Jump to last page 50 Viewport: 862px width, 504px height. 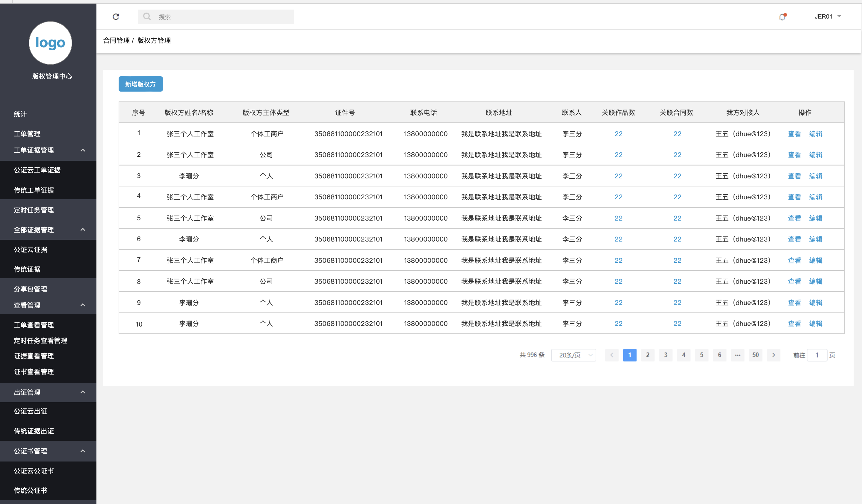coord(755,355)
